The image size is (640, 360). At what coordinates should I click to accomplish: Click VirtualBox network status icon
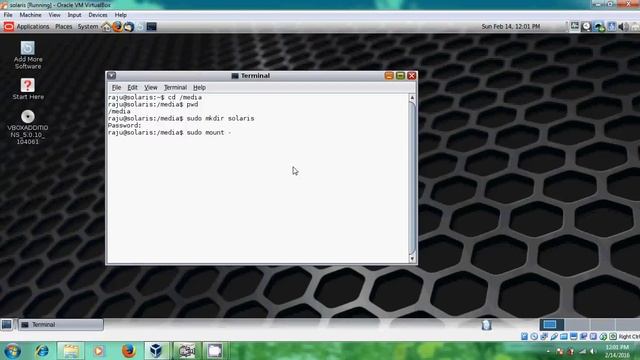click(x=544, y=336)
